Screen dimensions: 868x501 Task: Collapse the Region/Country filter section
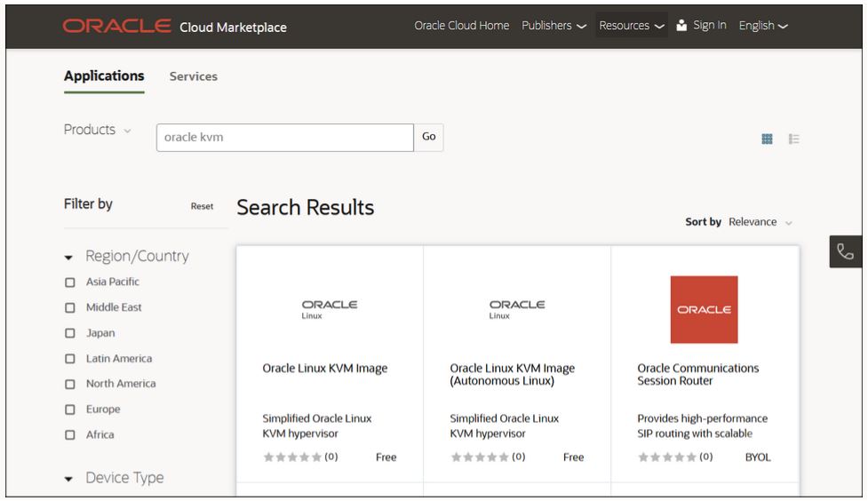point(68,258)
